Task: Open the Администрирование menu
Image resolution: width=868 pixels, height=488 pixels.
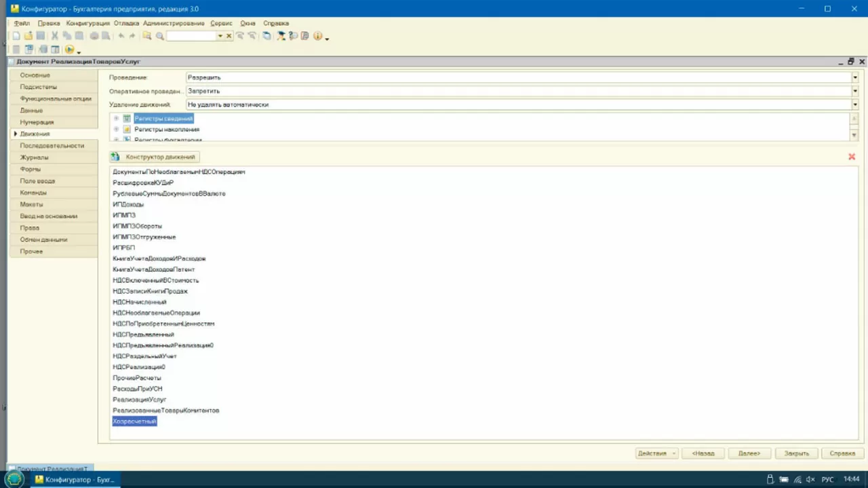Action: 174,23
